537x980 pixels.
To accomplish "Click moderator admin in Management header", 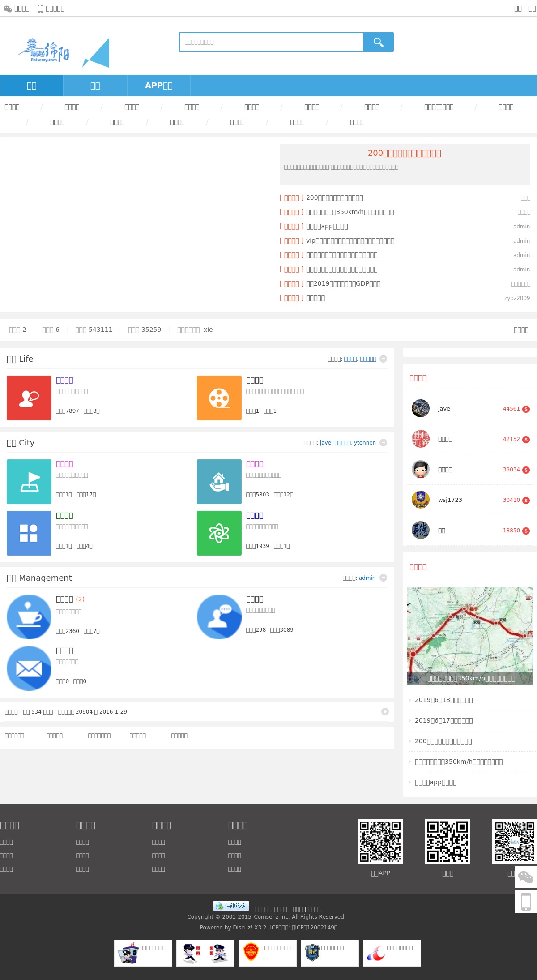I will pyautogui.click(x=367, y=578).
